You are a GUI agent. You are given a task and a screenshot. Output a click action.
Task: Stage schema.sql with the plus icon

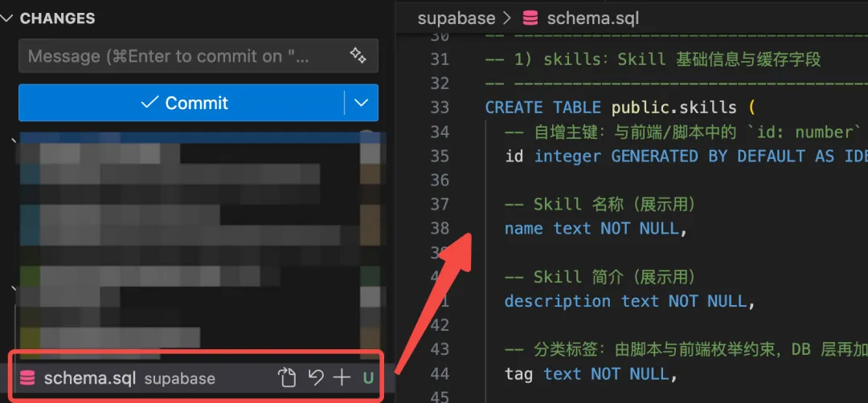(342, 377)
